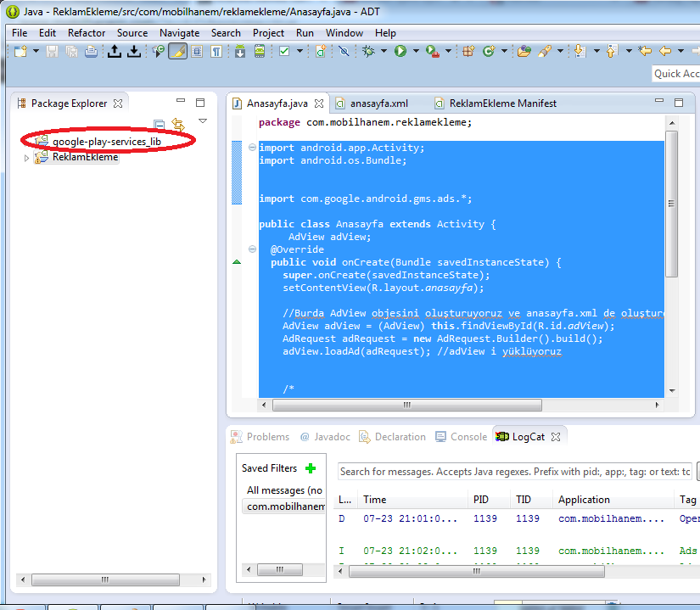Click the Save floppy disk icon

pos(53,51)
